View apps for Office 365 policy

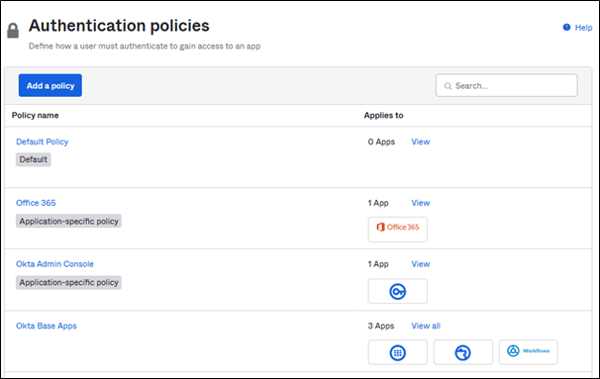[x=421, y=203]
